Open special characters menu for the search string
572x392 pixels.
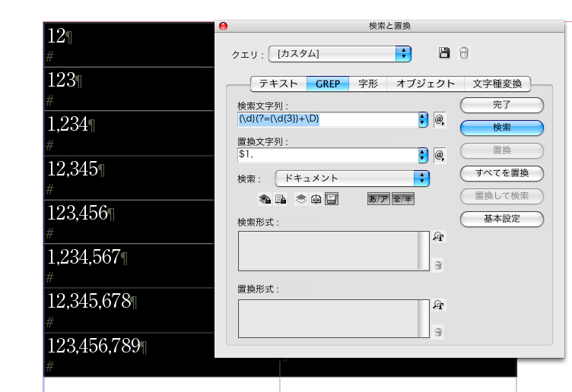[439, 120]
